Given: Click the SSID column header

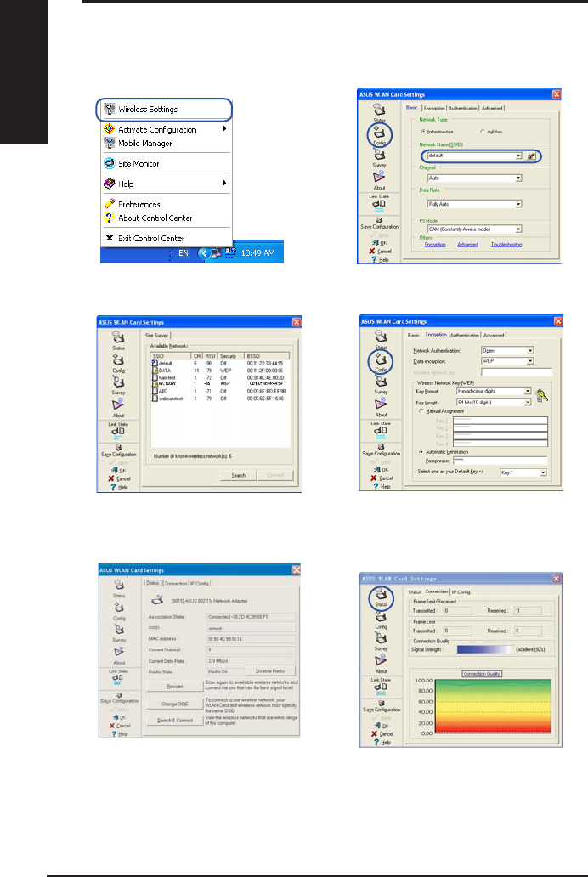Looking at the screenshot, I should pyautogui.click(x=171, y=356).
